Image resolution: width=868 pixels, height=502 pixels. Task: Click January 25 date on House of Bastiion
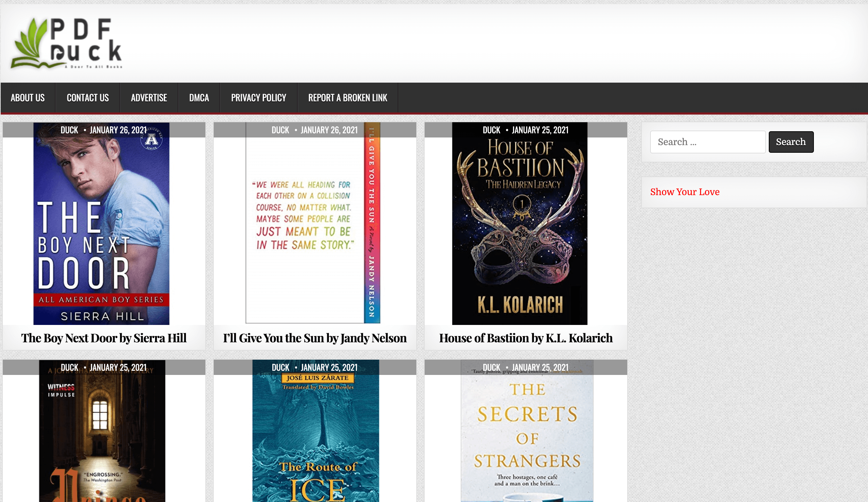[540, 130]
